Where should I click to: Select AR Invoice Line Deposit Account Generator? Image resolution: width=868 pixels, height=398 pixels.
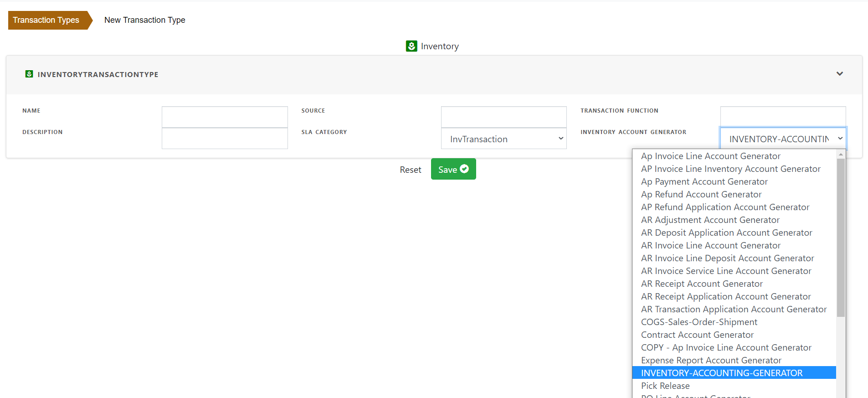[x=734, y=258]
